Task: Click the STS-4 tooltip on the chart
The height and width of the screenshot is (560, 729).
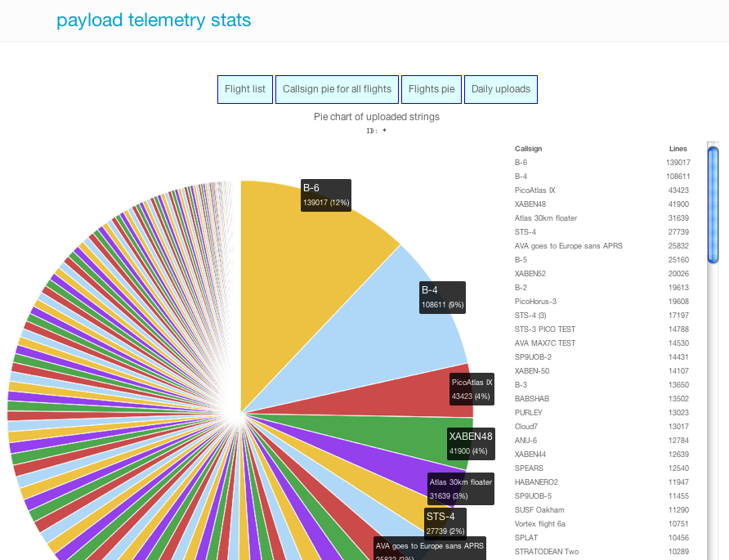Action: (445, 524)
